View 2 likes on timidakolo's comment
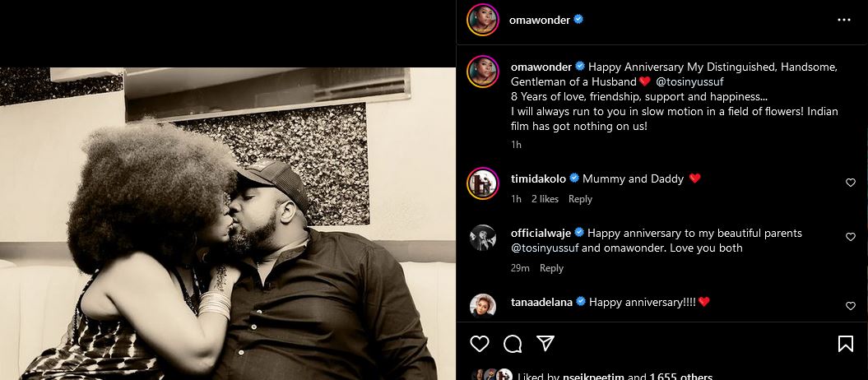 tap(545, 199)
